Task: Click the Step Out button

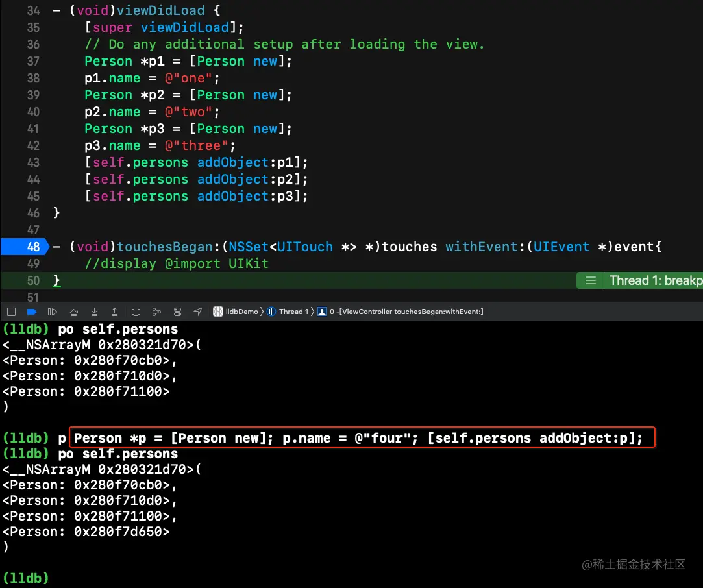Action: click(x=114, y=312)
